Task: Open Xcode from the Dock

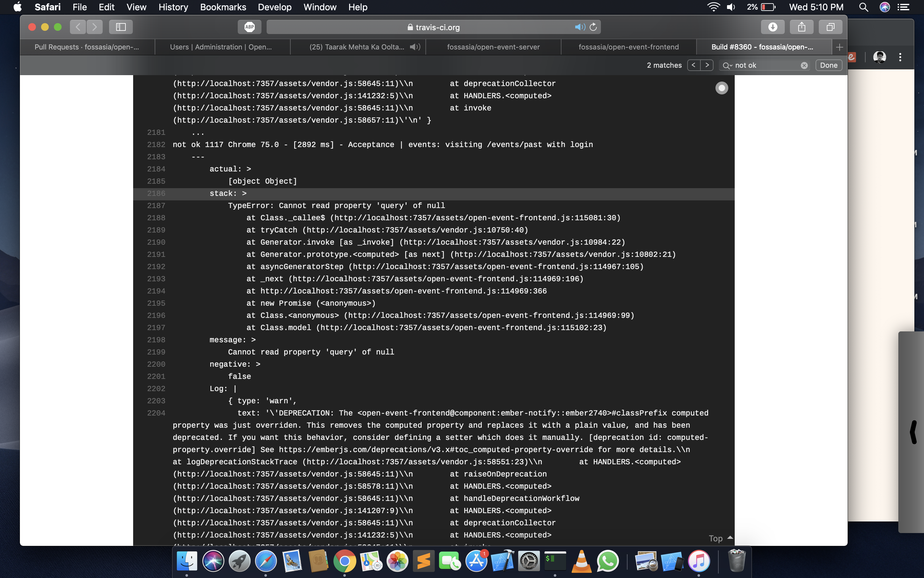Action: point(502,561)
